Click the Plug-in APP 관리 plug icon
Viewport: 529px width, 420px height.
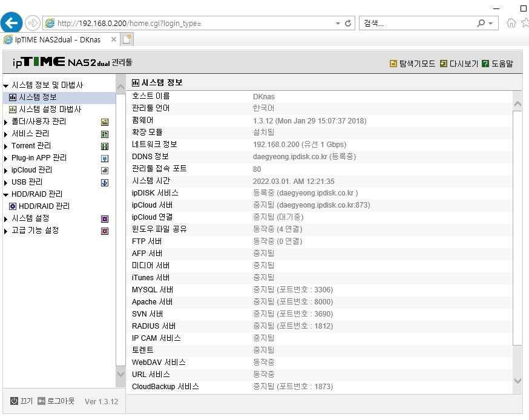click(x=105, y=159)
